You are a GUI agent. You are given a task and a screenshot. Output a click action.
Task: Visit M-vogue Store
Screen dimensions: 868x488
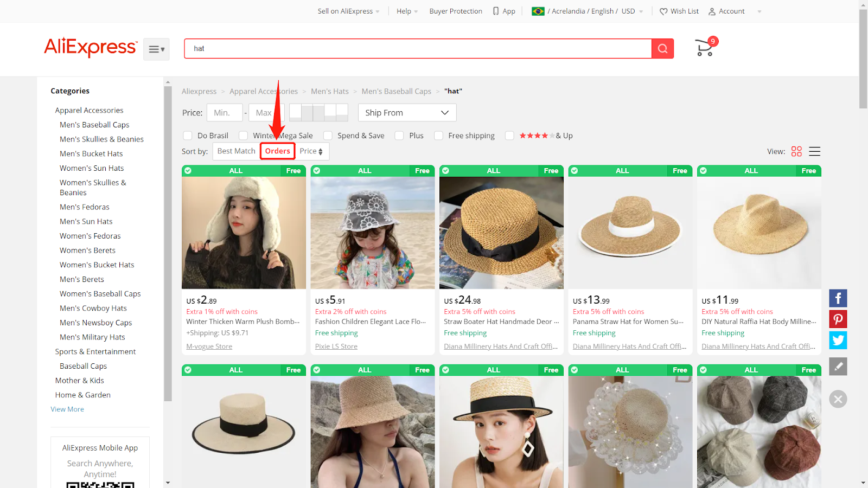pyautogui.click(x=209, y=346)
